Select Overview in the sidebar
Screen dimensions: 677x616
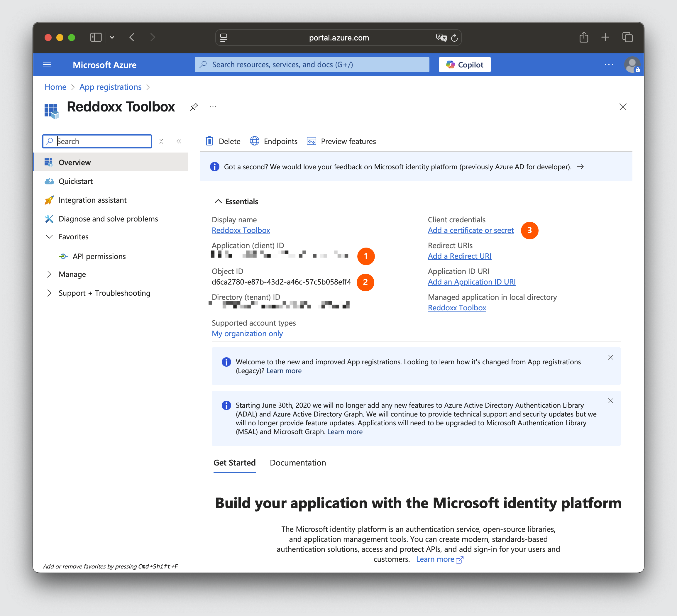pyautogui.click(x=111, y=162)
